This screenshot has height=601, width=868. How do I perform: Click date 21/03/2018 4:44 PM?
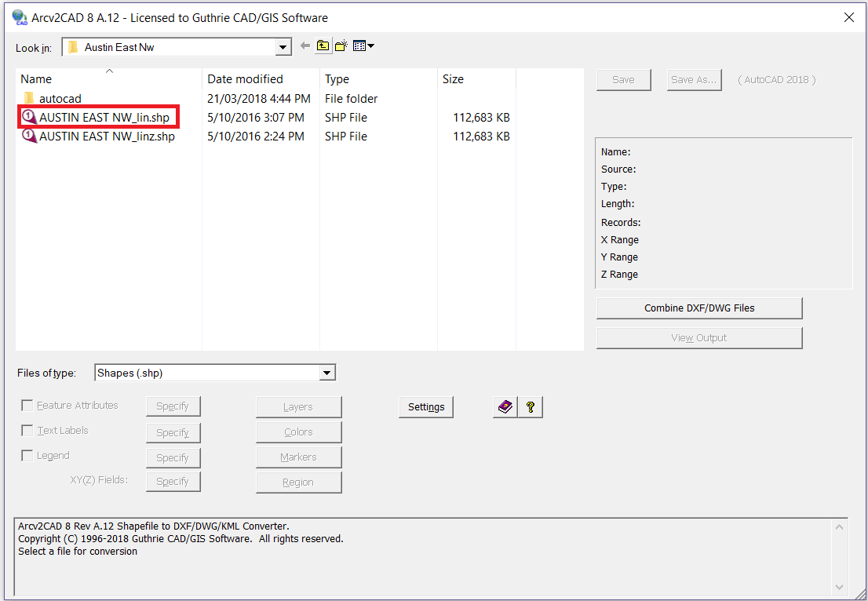point(258,99)
